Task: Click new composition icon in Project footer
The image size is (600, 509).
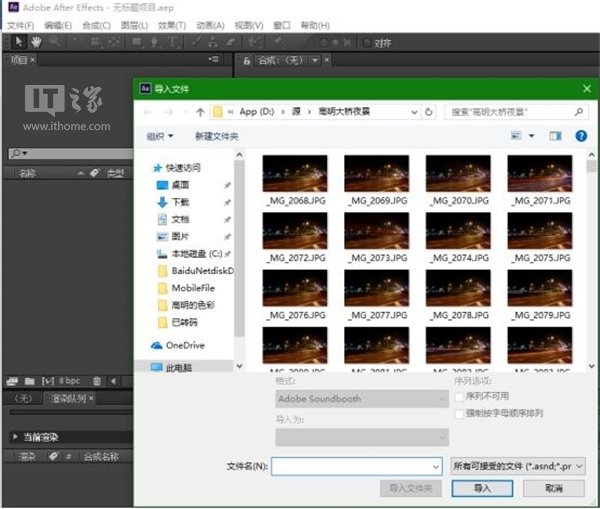Action: 48,381
